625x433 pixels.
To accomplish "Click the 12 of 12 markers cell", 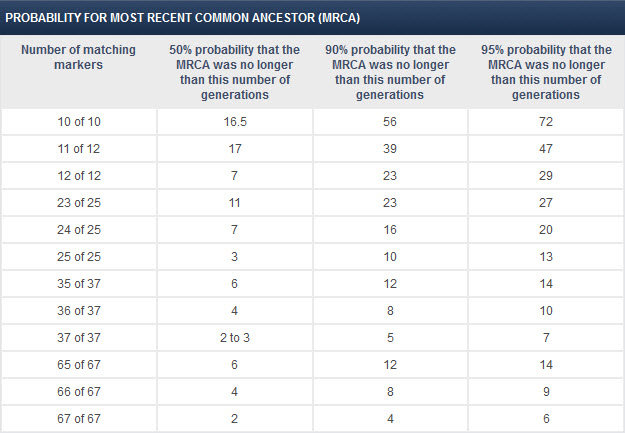I will point(79,176).
